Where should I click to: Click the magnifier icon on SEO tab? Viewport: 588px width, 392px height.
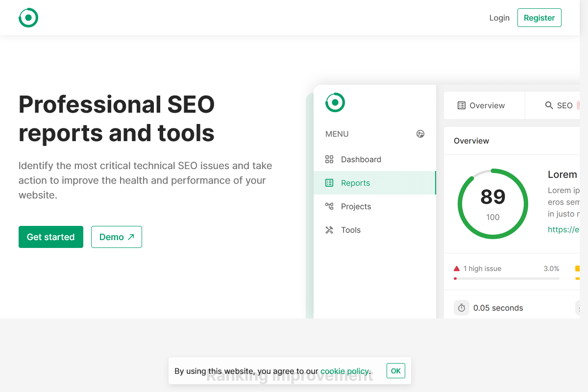point(549,105)
